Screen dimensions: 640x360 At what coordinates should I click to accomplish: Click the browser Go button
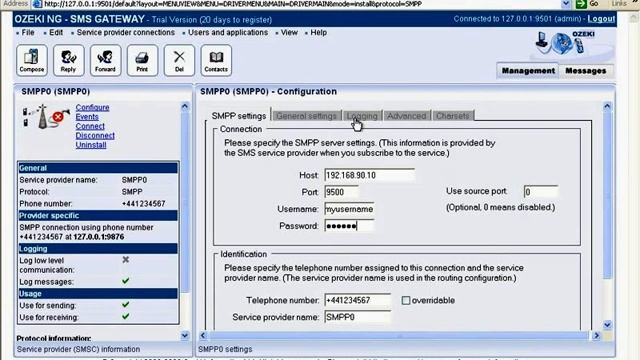tap(587, 4)
